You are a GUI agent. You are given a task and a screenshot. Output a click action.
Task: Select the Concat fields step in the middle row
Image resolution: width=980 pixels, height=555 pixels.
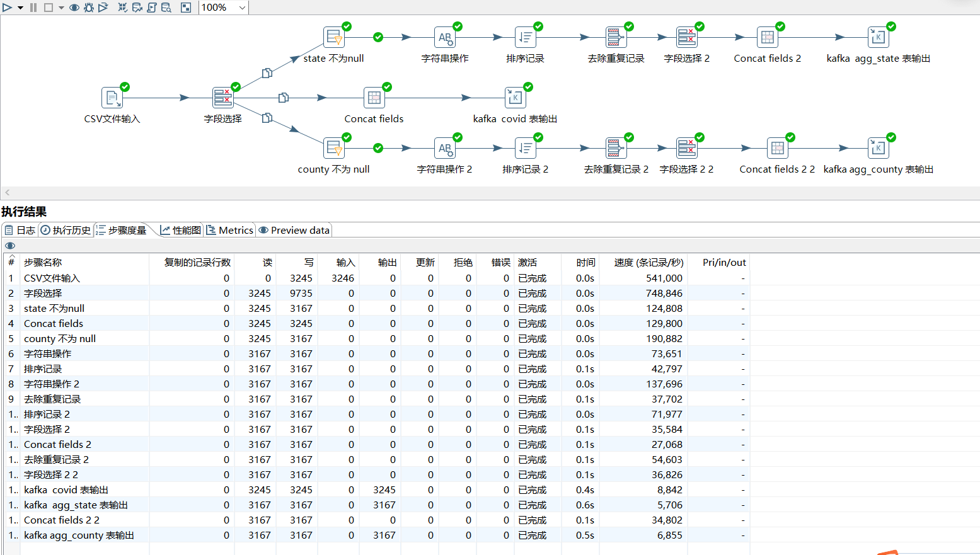[374, 98]
